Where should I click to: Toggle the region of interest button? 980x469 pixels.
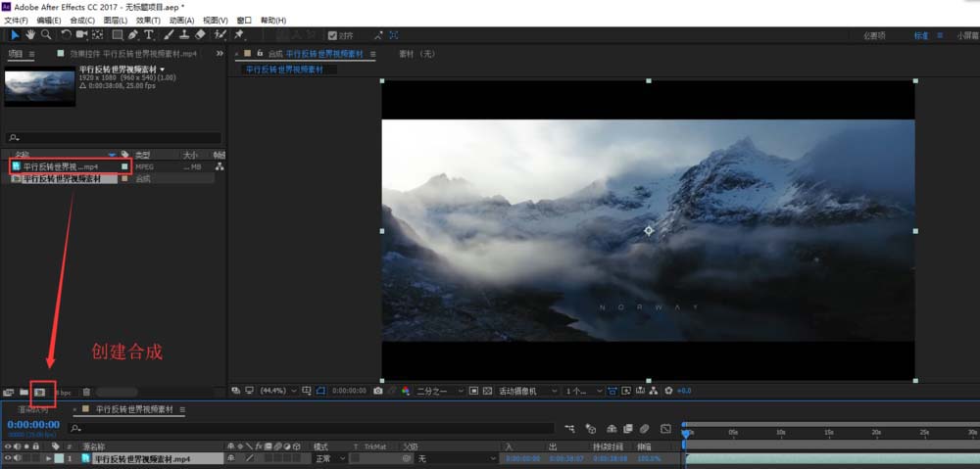coord(473,391)
